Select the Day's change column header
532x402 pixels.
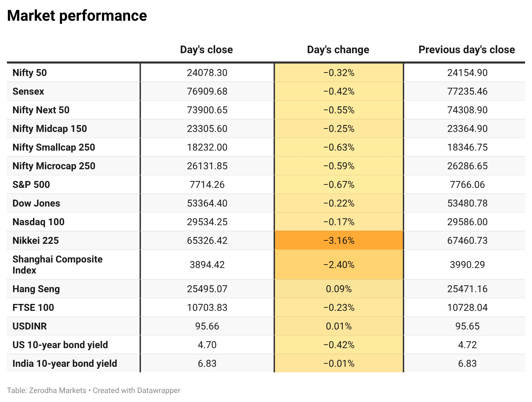338,50
